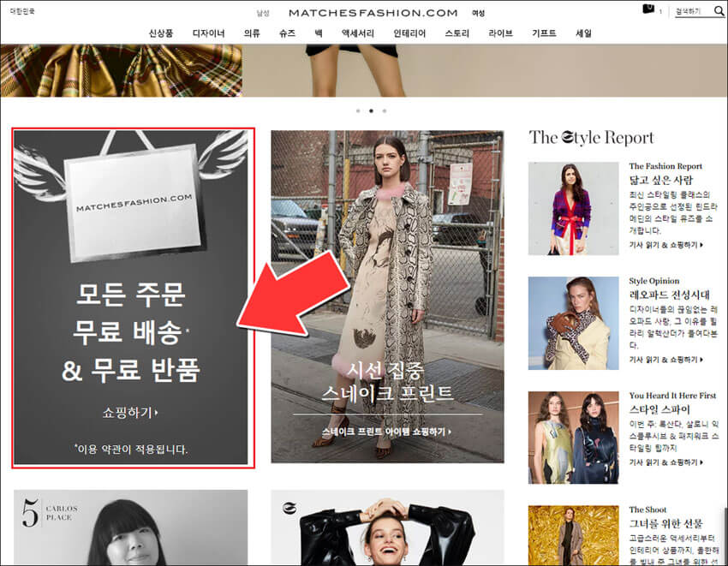Click The Fashion Report label

tap(665, 166)
